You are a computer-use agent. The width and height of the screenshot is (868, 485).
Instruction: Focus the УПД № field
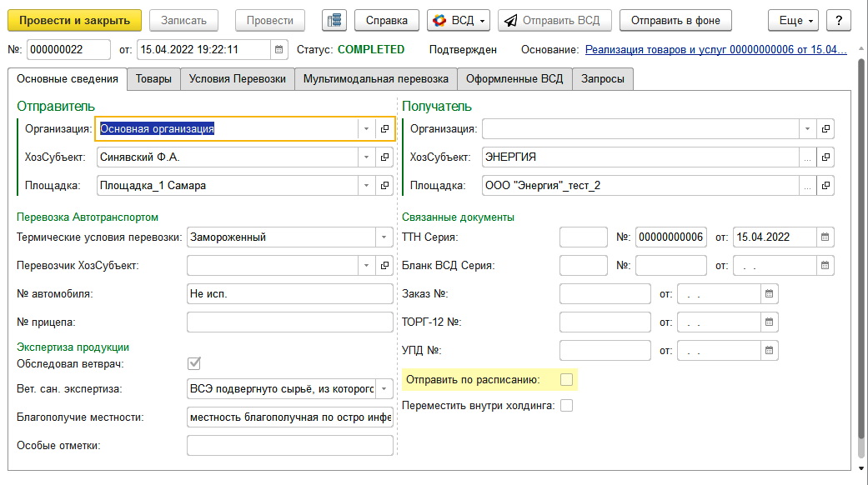coord(605,350)
